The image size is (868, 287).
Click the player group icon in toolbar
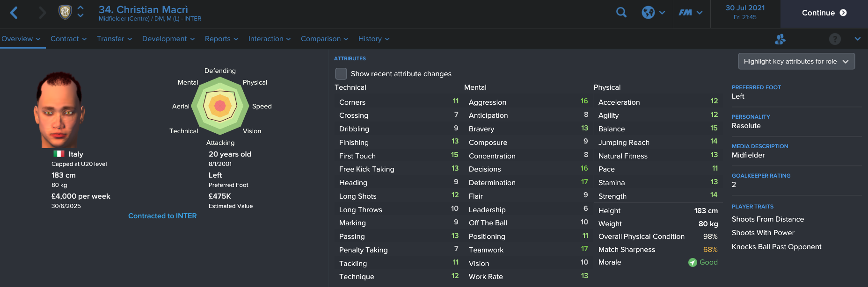[780, 39]
